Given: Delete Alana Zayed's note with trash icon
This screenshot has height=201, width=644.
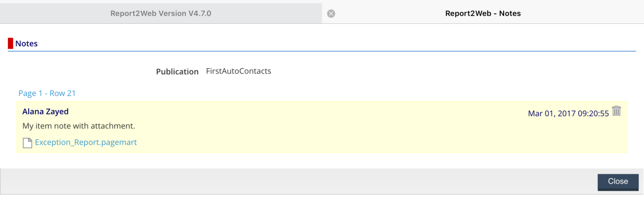Looking at the screenshot, I should (617, 111).
